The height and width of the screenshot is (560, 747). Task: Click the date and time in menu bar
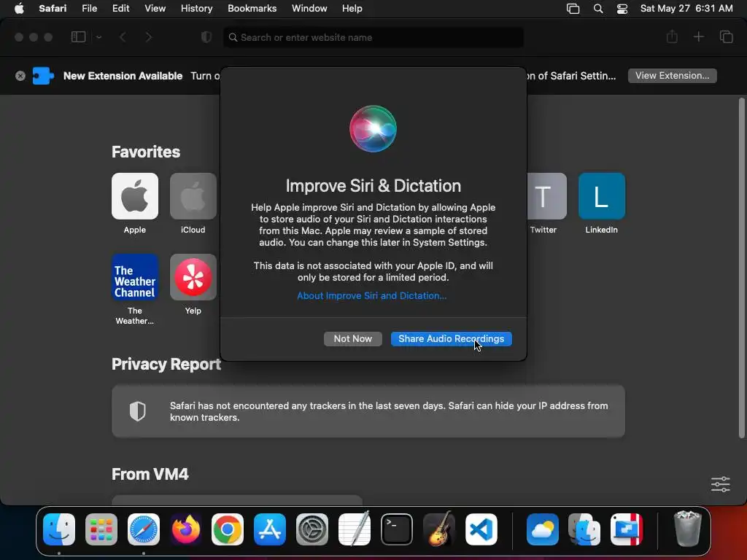[686, 9]
